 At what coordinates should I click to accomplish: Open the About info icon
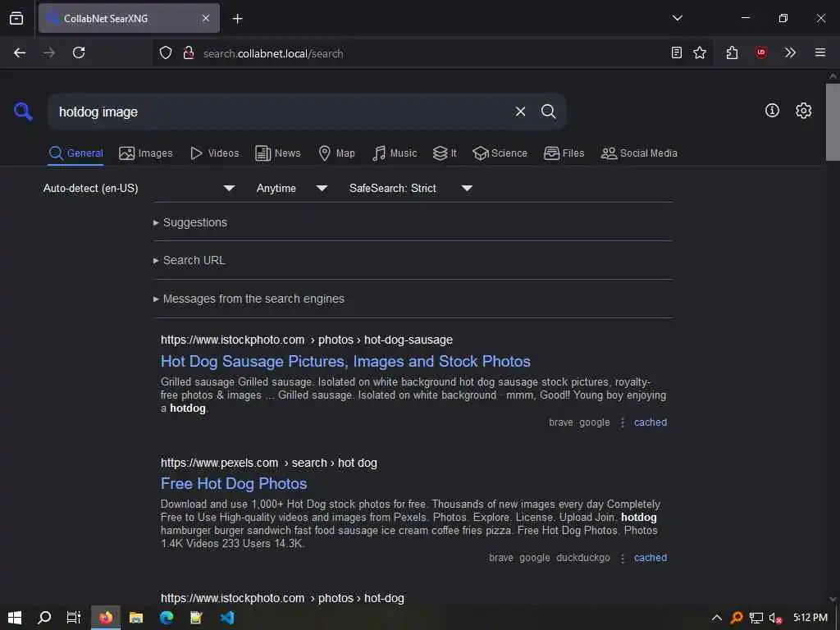[x=772, y=111]
